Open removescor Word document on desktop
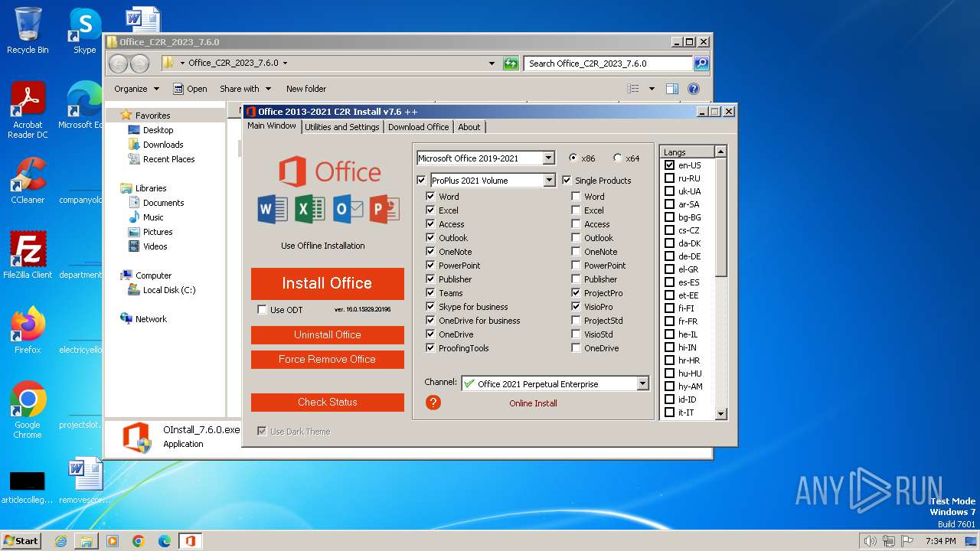 coord(85,481)
